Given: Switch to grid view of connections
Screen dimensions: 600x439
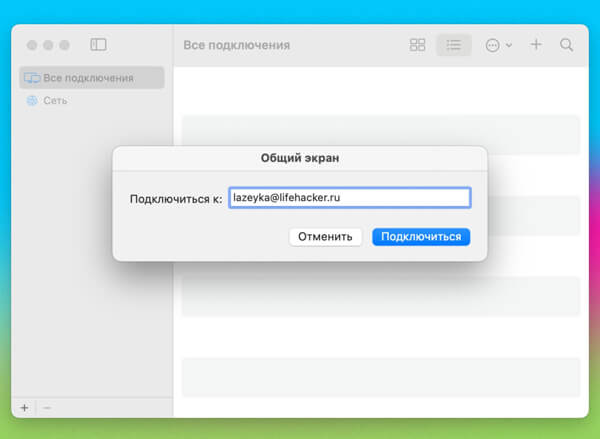Looking at the screenshot, I should click(x=418, y=45).
